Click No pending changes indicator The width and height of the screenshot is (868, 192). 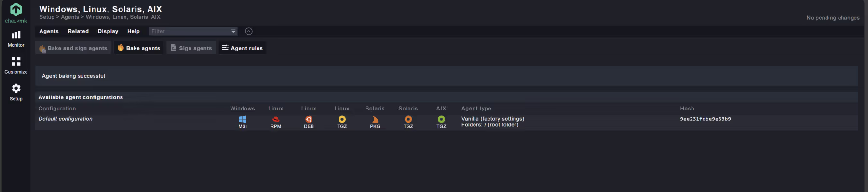[833, 18]
